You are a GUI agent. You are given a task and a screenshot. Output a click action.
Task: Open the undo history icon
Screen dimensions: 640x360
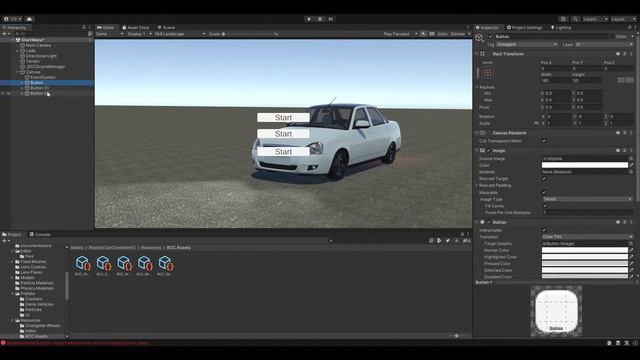[563, 19]
